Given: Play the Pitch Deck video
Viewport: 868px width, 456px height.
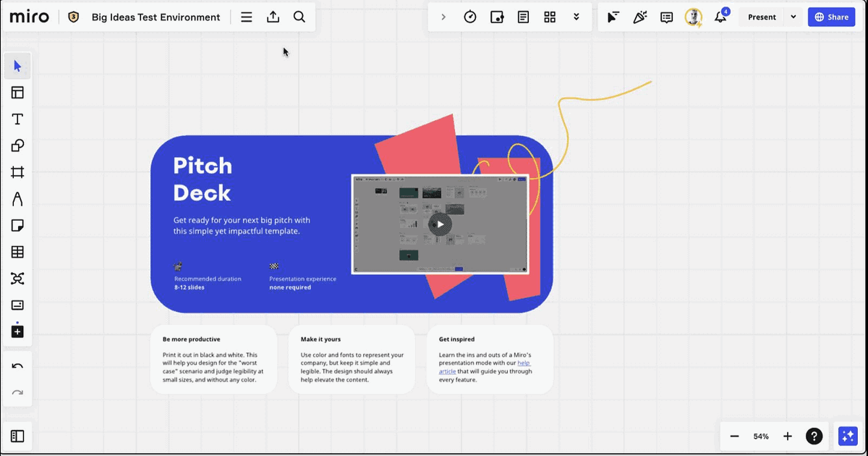Looking at the screenshot, I should click(x=440, y=224).
